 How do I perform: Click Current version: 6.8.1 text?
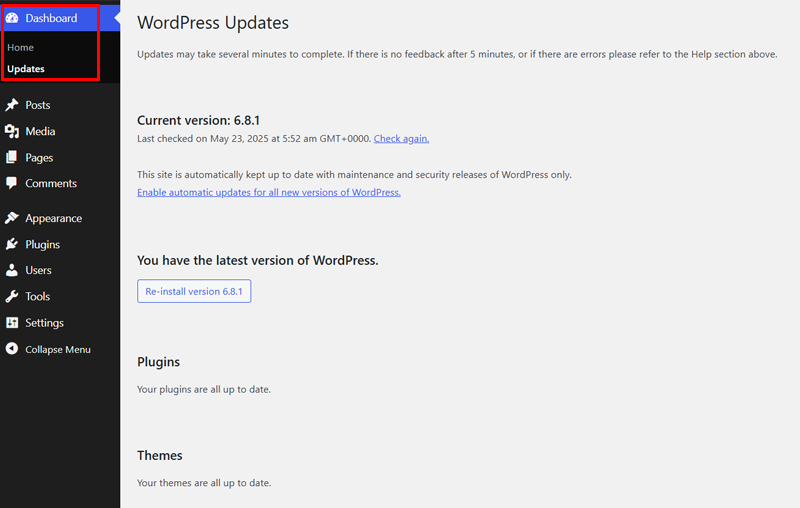(198, 120)
